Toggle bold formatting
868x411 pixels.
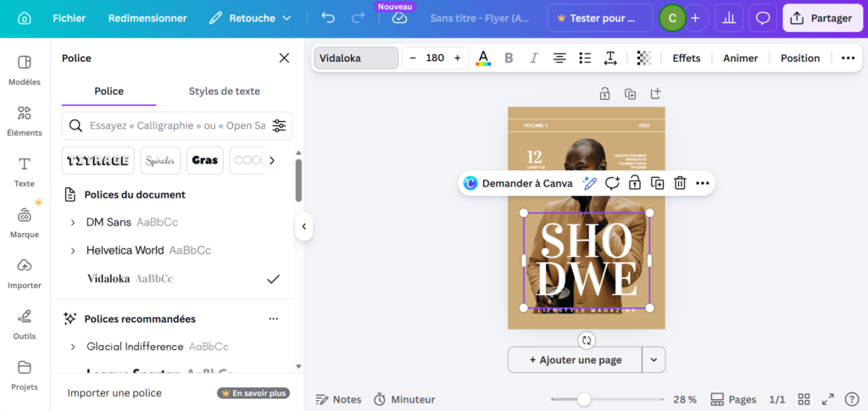click(x=509, y=58)
